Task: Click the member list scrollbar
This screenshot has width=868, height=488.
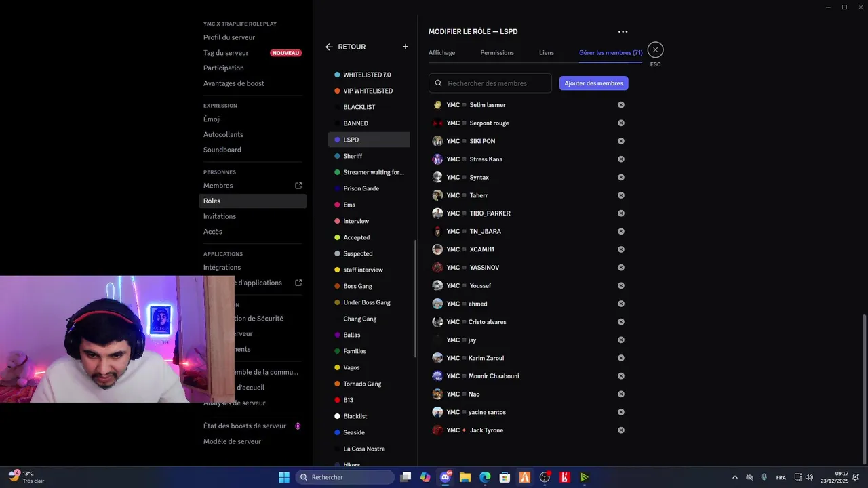Action: [863, 389]
